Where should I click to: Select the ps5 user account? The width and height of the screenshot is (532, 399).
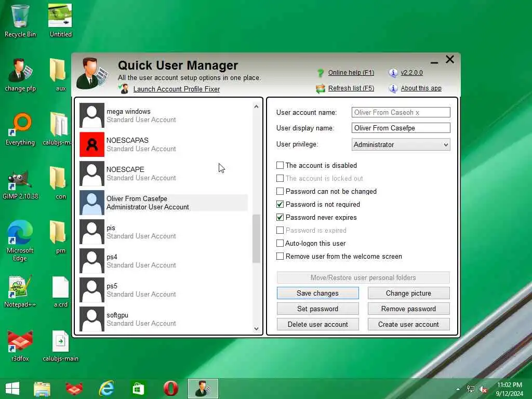164,290
